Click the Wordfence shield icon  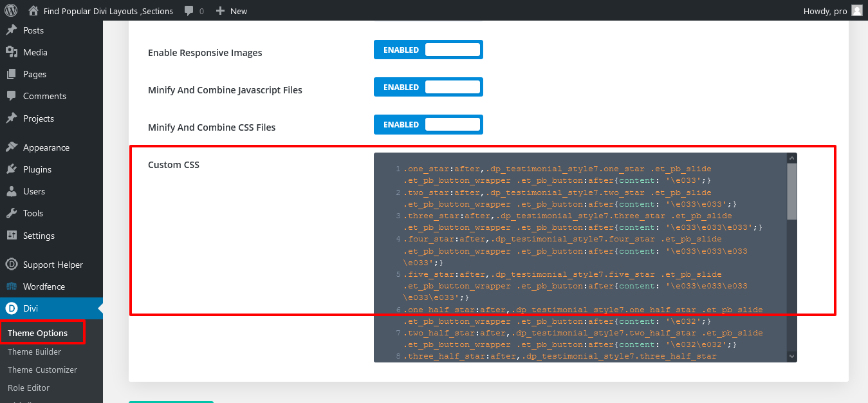[x=12, y=286]
